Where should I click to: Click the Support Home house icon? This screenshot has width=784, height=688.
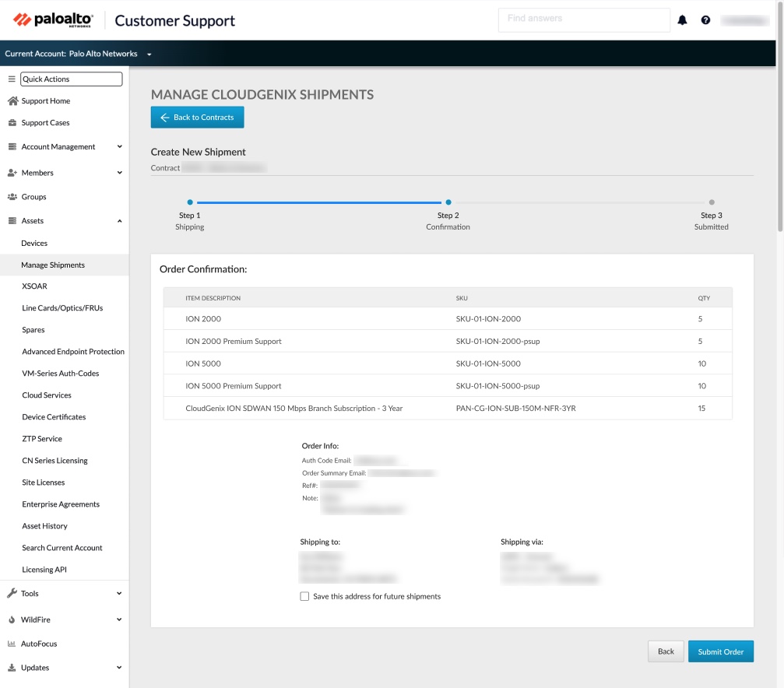pyautogui.click(x=12, y=101)
